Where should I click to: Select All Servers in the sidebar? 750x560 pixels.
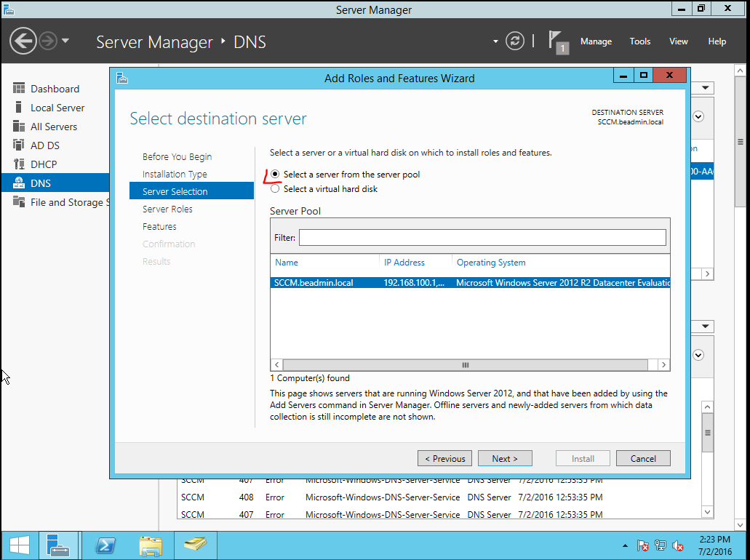click(x=55, y=127)
